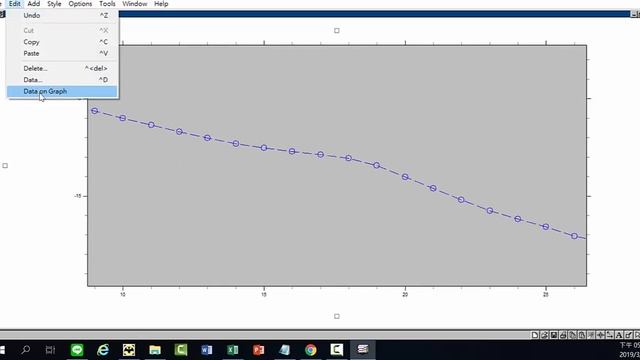The image size is (640, 360).
Task: Click the edit pencil tool icon
Action: point(629,335)
